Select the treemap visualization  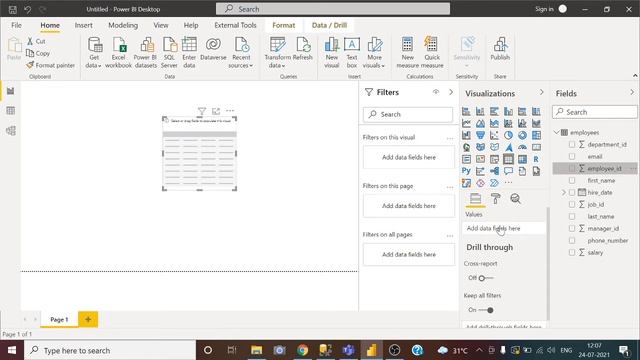click(x=536, y=135)
